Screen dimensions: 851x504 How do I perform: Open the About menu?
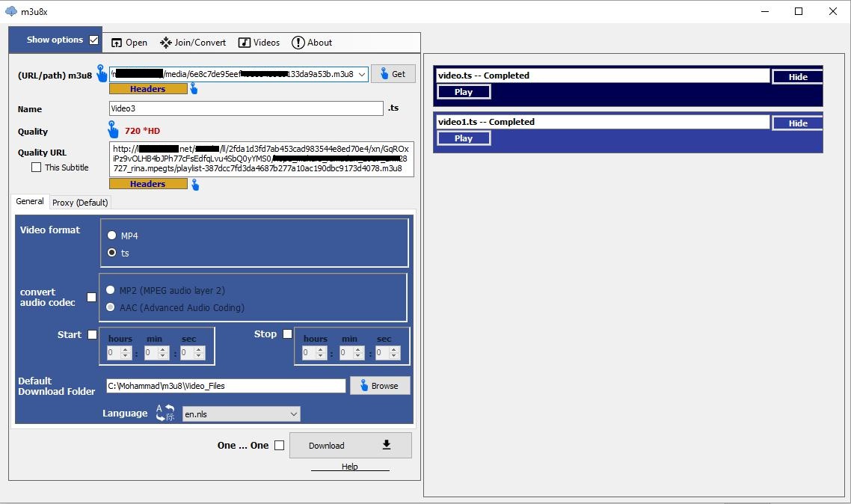[312, 43]
